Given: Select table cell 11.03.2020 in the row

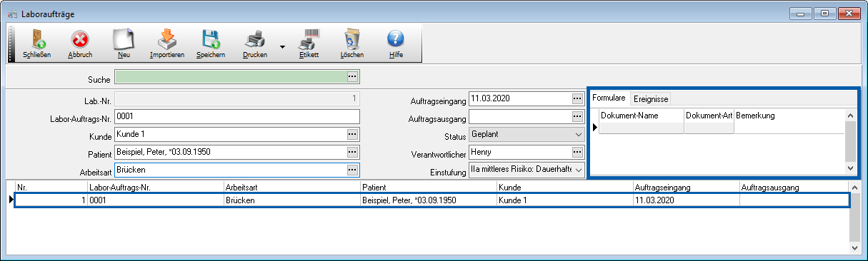Looking at the screenshot, I should coord(686,200).
